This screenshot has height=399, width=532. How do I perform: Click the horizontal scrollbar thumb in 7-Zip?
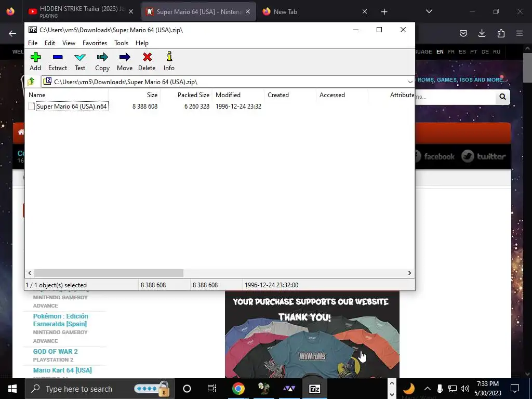click(109, 273)
